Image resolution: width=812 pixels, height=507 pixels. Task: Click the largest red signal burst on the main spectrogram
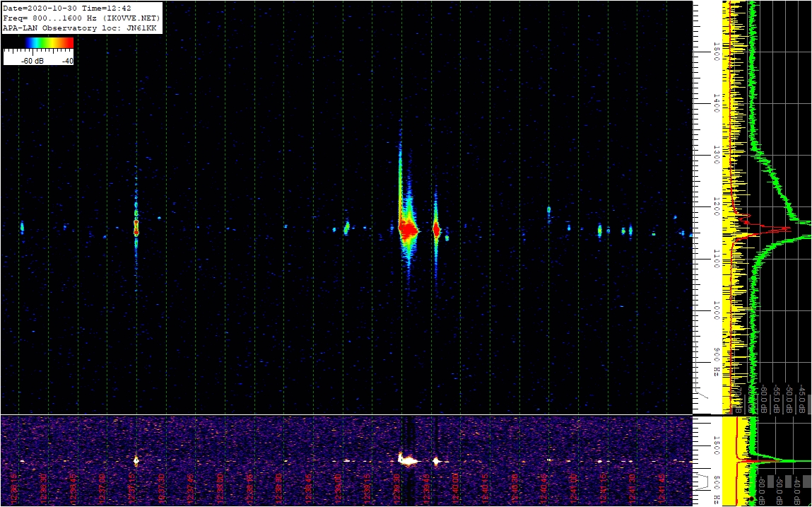408,228
